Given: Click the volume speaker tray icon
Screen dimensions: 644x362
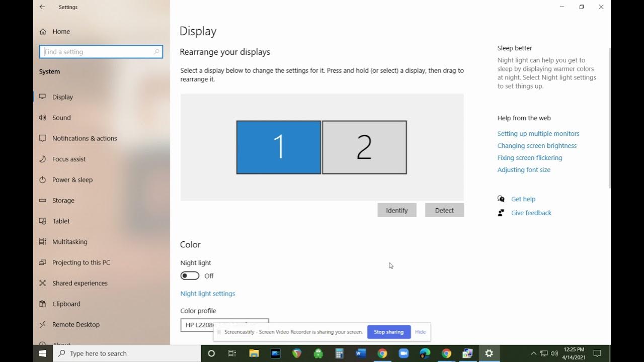Looking at the screenshot, I should 554,353.
